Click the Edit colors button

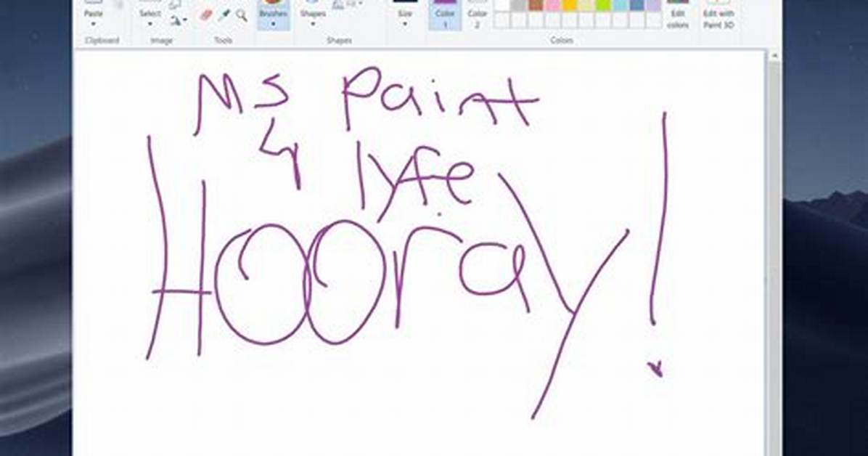coord(678,15)
